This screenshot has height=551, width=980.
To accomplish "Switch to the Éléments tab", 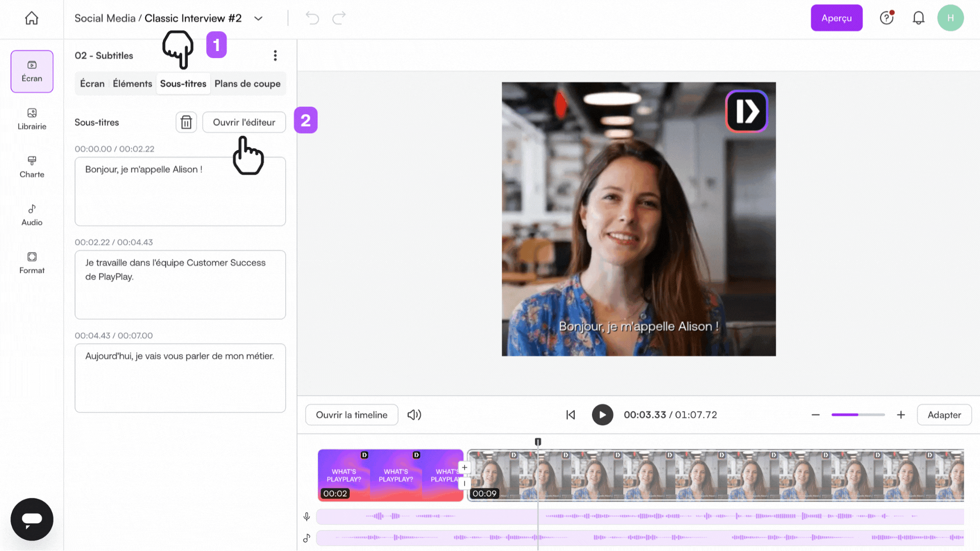I will tap(133, 84).
